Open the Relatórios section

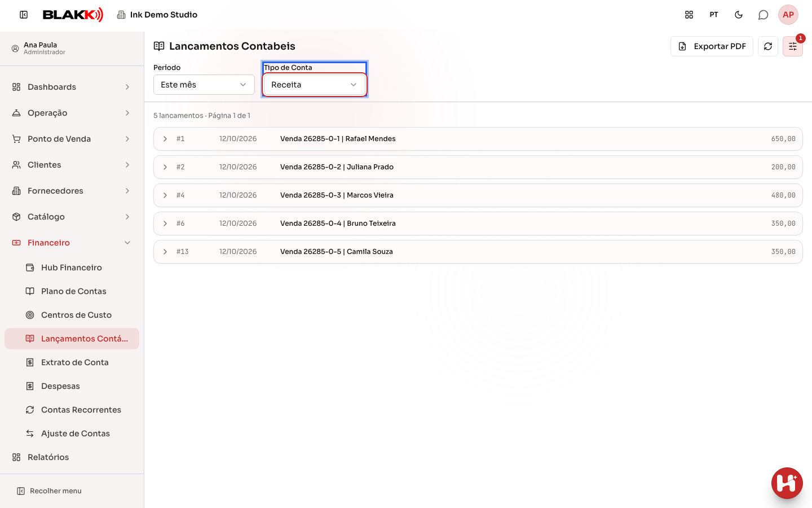click(x=72, y=457)
